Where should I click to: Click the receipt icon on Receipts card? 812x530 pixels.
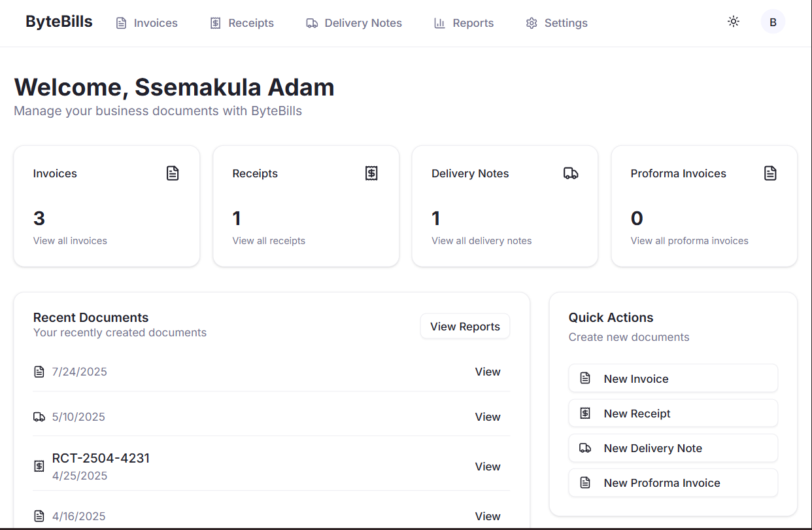point(371,173)
